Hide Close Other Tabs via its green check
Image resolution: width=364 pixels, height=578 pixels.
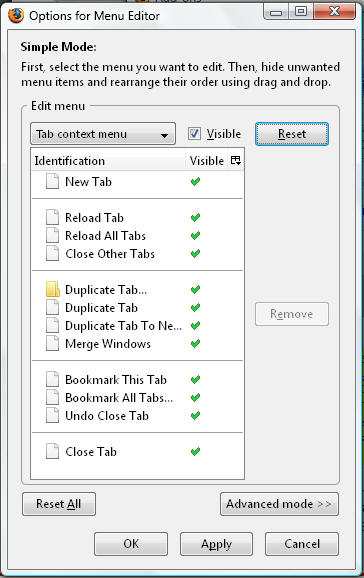click(x=195, y=254)
